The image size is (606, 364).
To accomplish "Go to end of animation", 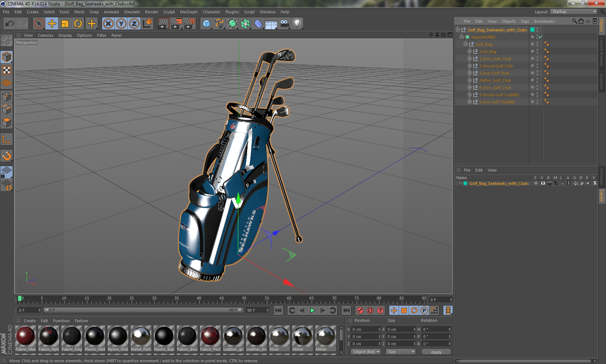I will (346, 310).
